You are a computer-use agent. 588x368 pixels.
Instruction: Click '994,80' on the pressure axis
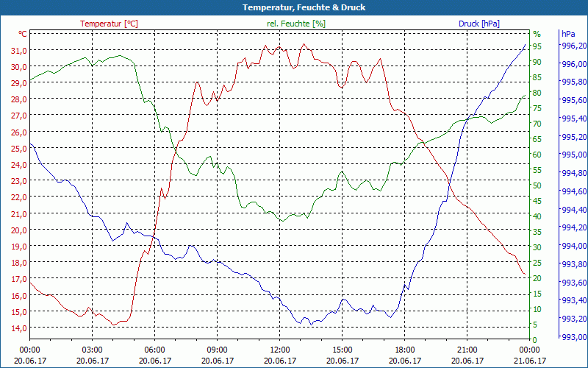[x=573, y=173]
